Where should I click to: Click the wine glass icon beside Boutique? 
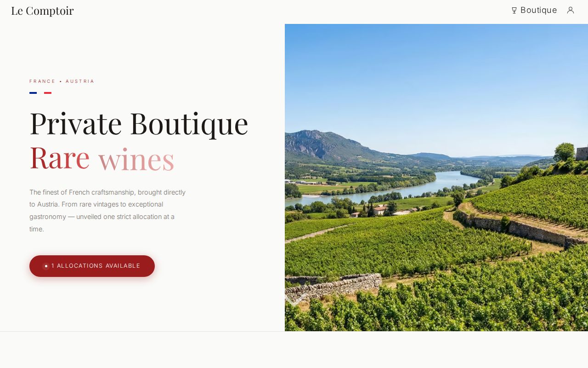coord(514,10)
